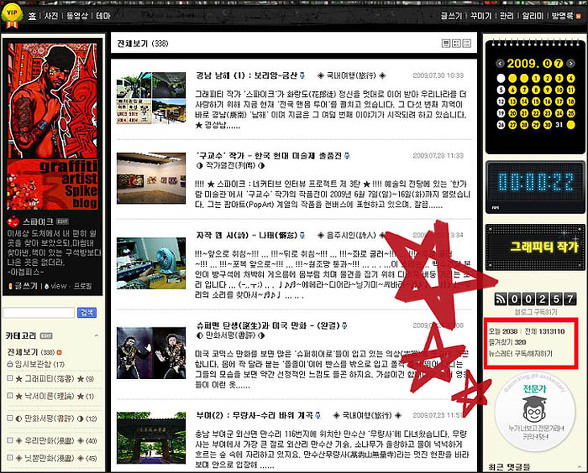
Task: Open 임시보관함 folder with lock icon
Action: 36,364
